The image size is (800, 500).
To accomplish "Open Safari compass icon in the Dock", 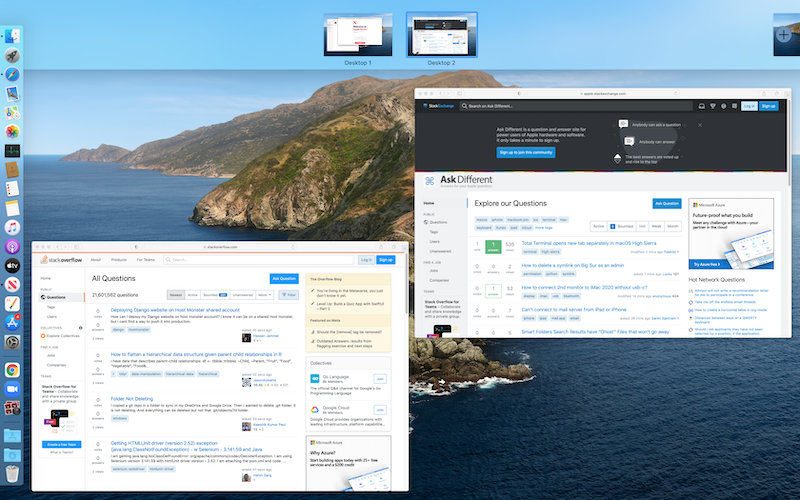I will pyautogui.click(x=12, y=74).
